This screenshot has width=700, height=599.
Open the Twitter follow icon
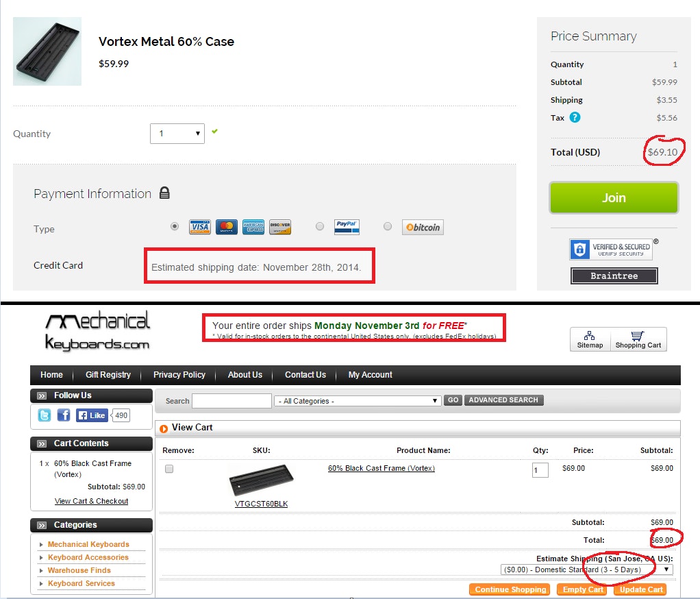click(45, 415)
